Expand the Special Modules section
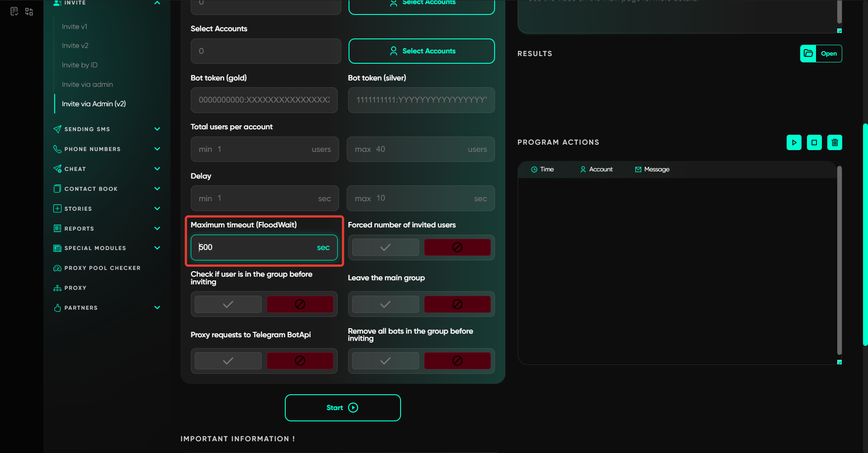 pos(157,248)
